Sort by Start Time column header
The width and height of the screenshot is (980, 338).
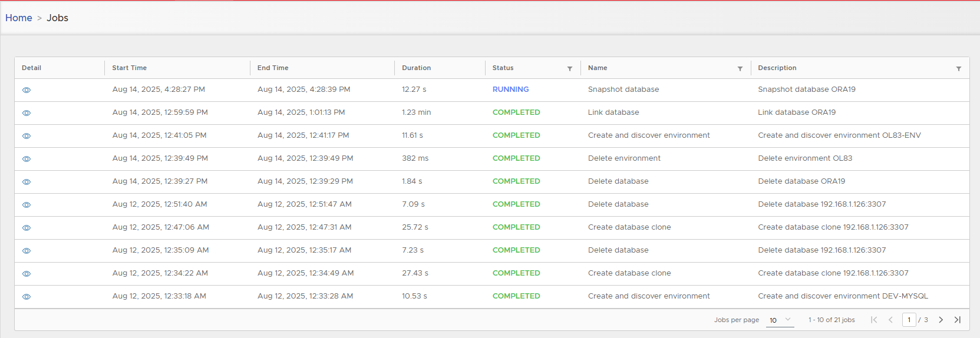tap(130, 68)
